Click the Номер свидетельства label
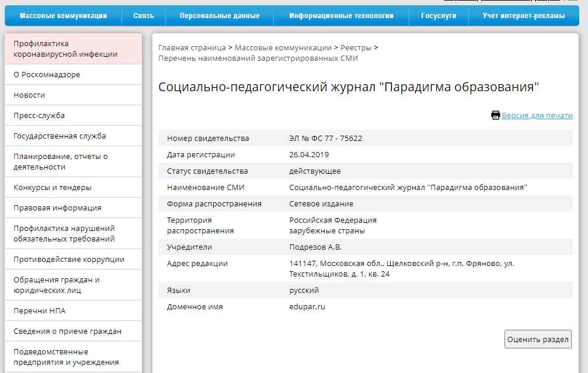Screen dimensions: 588x373 tap(208, 138)
